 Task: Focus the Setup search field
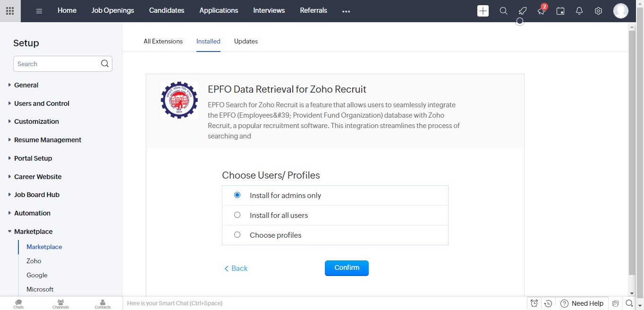pyautogui.click(x=63, y=64)
